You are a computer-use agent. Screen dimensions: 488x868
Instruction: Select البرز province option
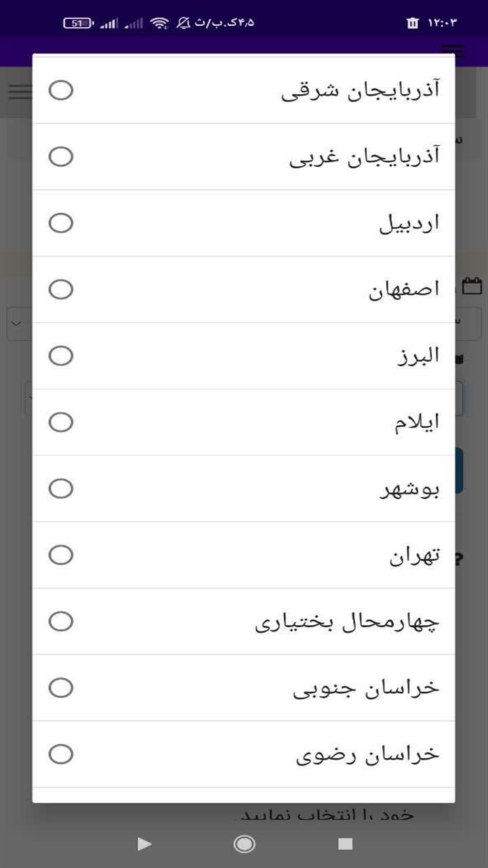coord(61,356)
